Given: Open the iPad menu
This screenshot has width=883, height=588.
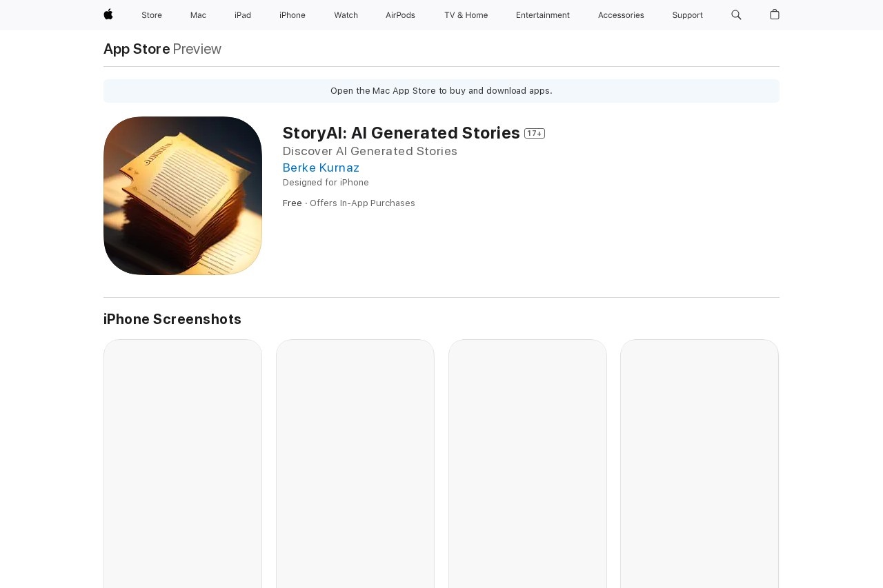Looking at the screenshot, I should (x=243, y=15).
